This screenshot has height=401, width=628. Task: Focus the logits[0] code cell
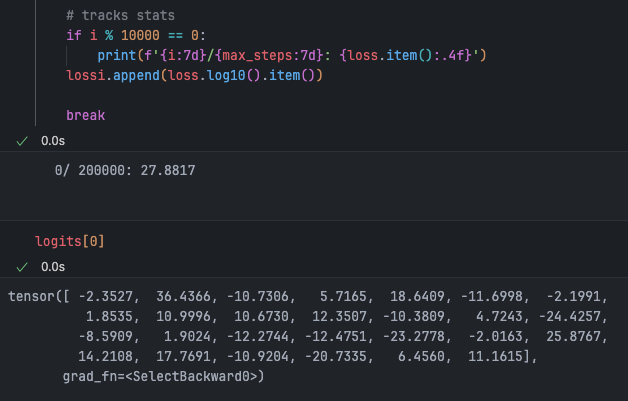click(x=70, y=241)
